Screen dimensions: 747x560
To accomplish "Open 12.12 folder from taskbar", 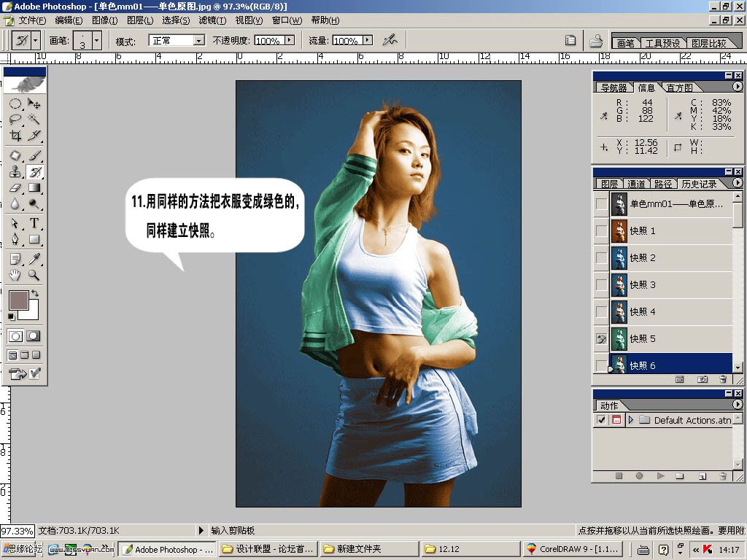I will 471,549.
